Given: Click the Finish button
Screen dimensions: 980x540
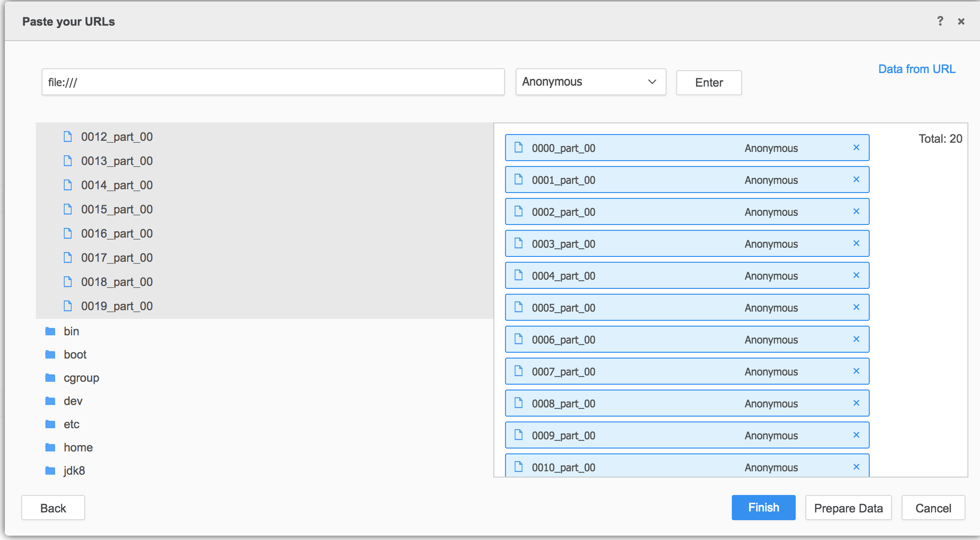Looking at the screenshot, I should point(763,508).
